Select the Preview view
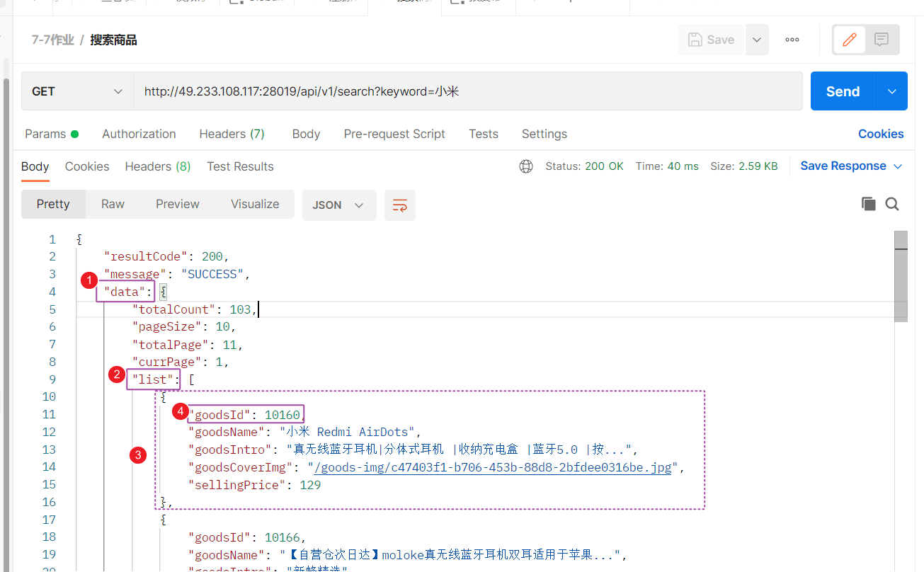 coord(178,204)
